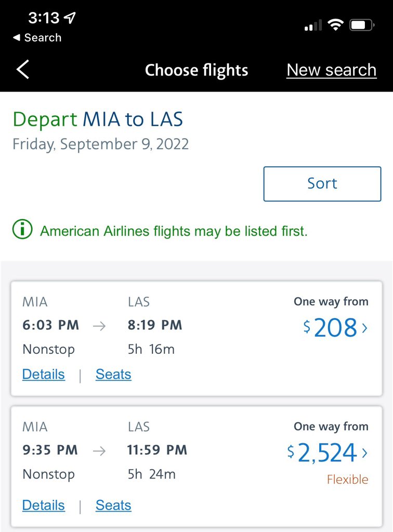Image resolution: width=393 pixels, height=532 pixels.
Task: Select the $208 one way fare
Action: tap(330, 328)
